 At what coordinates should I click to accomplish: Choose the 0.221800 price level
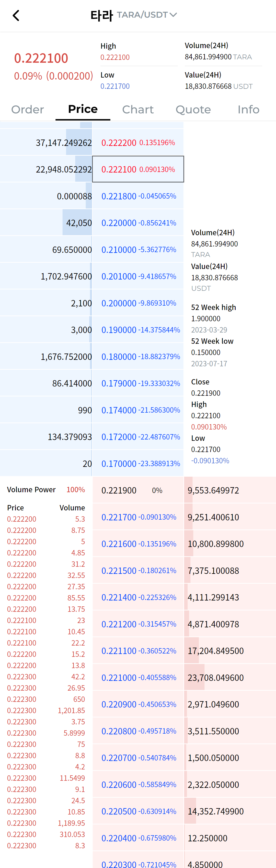(138, 196)
